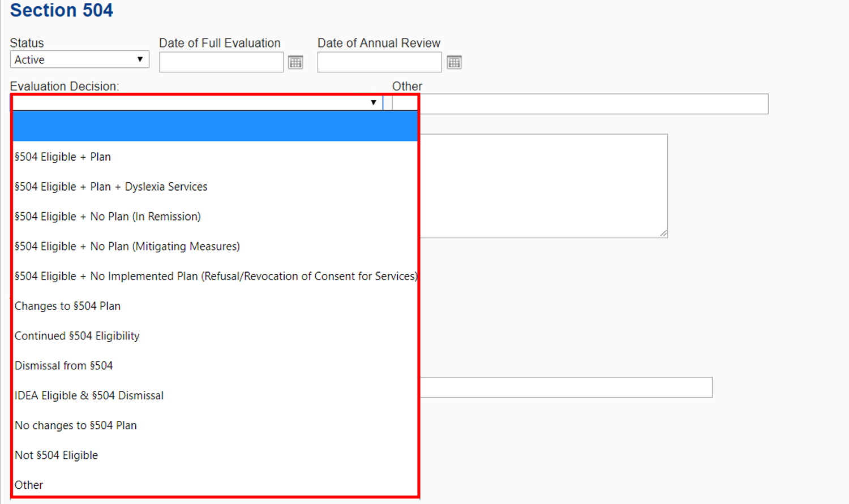Choose "§504 Eligible + Plan + Dyslexia Services"
849x504 pixels.
coord(111,187)
